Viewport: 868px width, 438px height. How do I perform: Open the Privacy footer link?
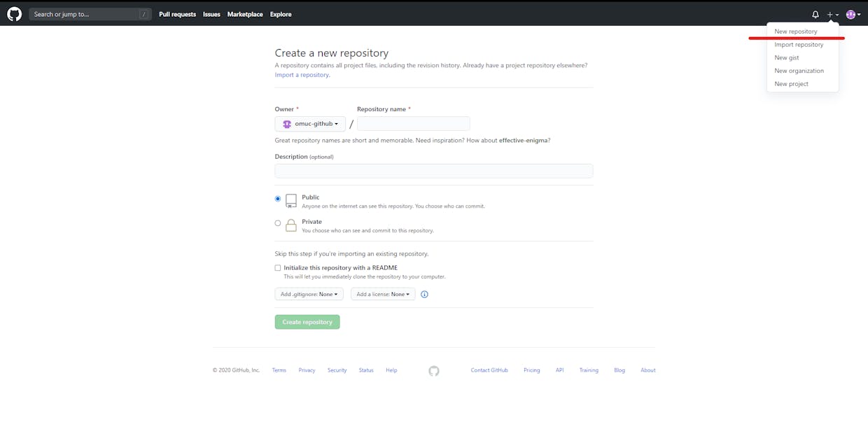[307, 371]
